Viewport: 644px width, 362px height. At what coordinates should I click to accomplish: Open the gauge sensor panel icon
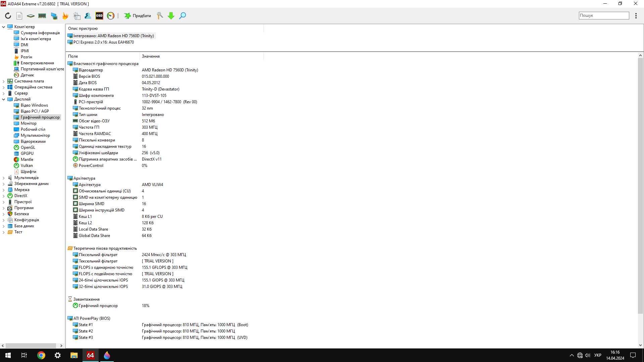tap(111, 16)
